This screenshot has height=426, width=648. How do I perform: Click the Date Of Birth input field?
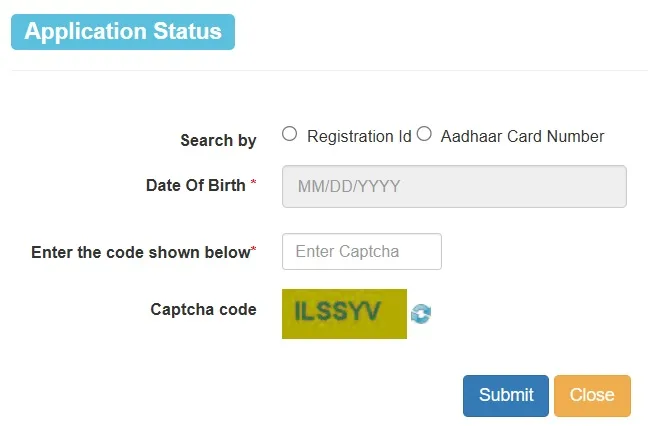click(454, 187)
